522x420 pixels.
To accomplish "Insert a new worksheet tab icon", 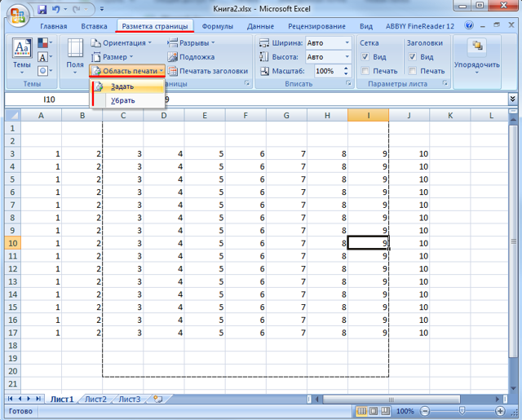I will (x=157, y=399).
